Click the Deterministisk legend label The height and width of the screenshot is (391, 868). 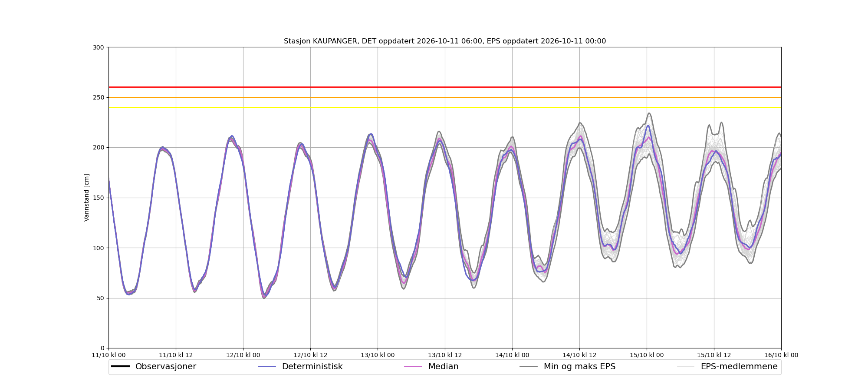[x=312, y=367]
